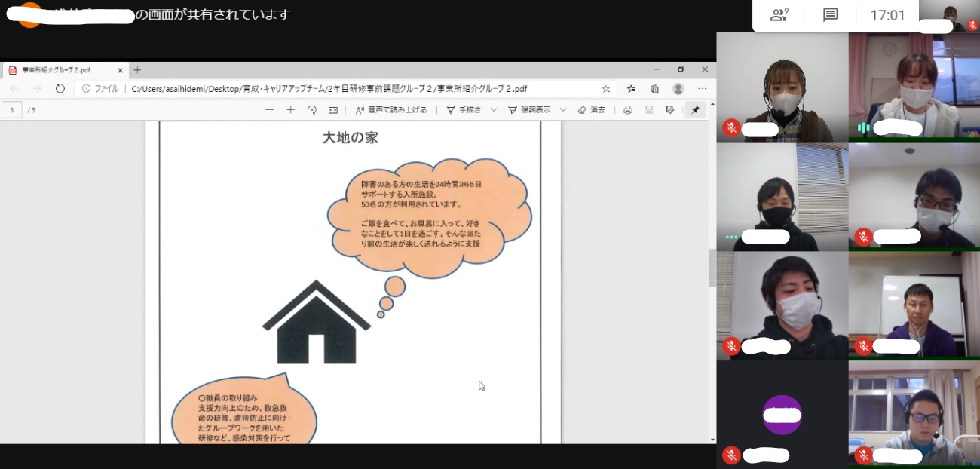The image size is (980, 469).
Task: Click the PDF page number field
Action: [x=12, y=110]
